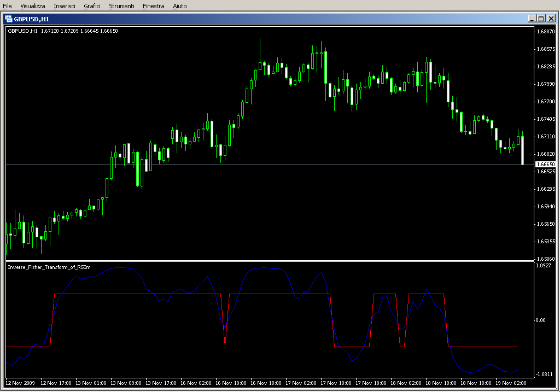Click the 0.00 indicator scale value
Image resolution: width=560 pixels, height=392 pixels.
pos(540,320)
